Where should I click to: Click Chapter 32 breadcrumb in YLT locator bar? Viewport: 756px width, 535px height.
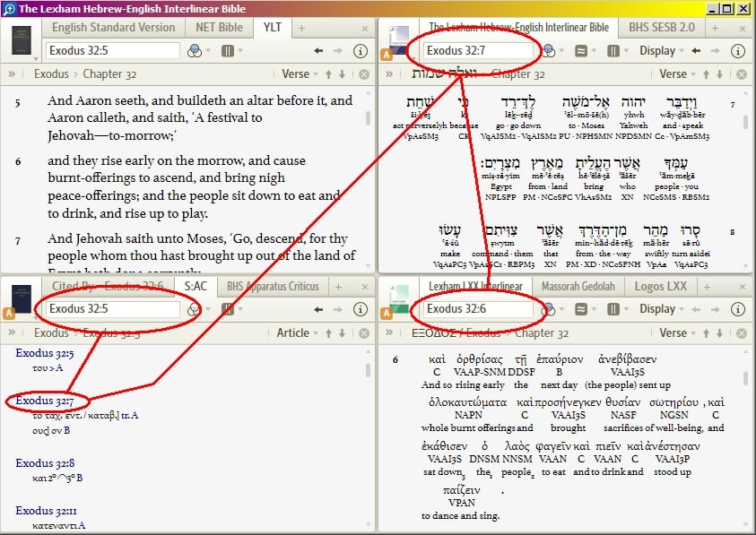point(110,74)
